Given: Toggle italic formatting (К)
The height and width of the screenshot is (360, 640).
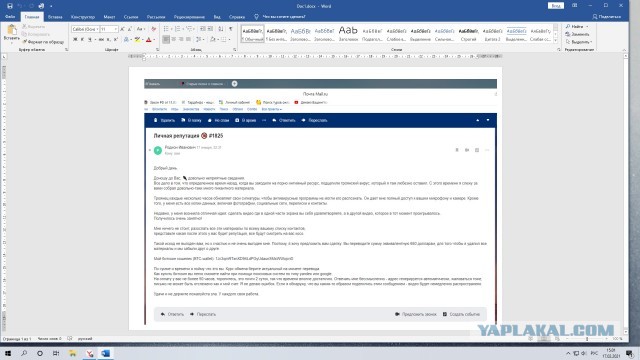Looking at the screenshot, I should [x=82, y=40].
